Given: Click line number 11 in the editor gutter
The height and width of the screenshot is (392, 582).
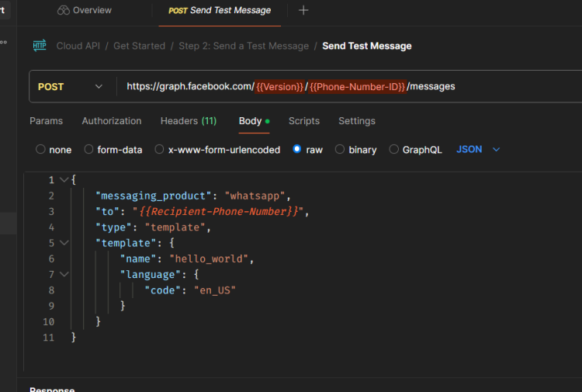Looking at the screenshot, I should (x=49, y=338).
